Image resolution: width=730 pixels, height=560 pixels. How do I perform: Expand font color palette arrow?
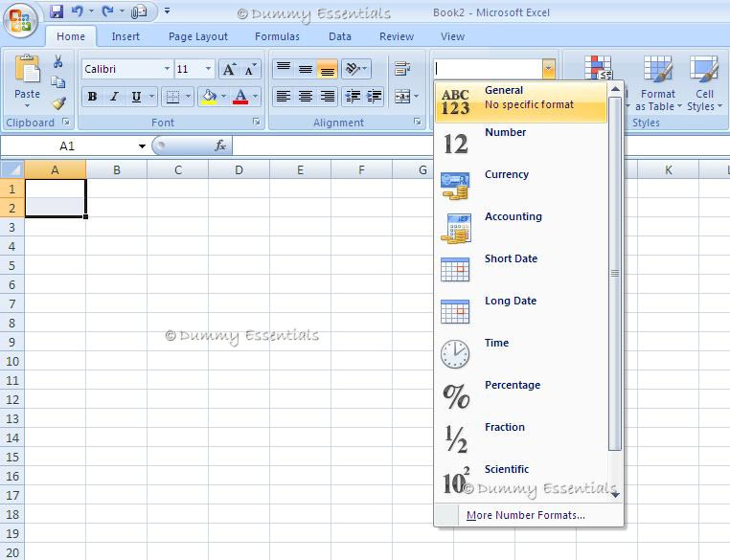(x=256, y=97)
